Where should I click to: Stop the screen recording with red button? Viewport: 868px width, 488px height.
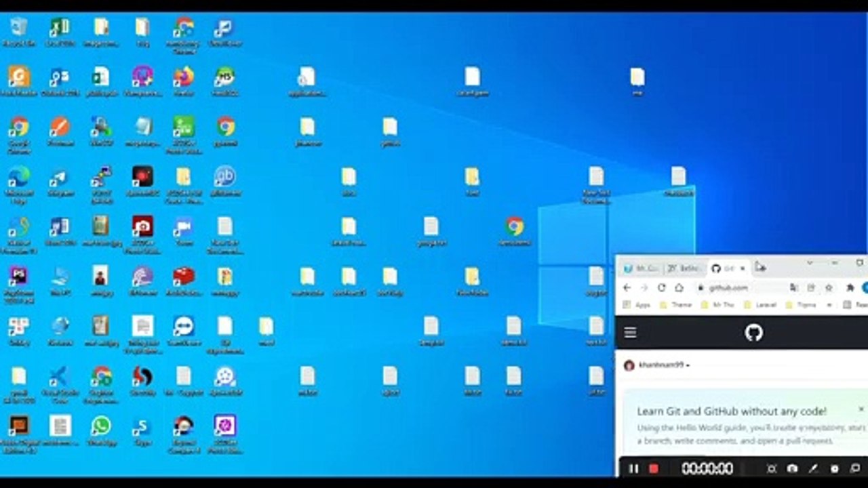click(x=654, y=468)
